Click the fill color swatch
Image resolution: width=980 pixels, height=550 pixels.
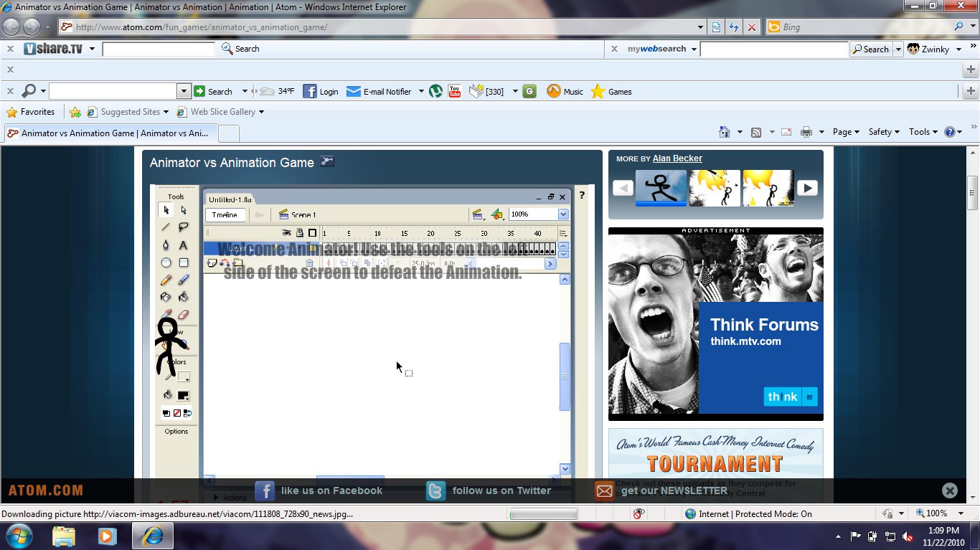[x=184, y=395]
